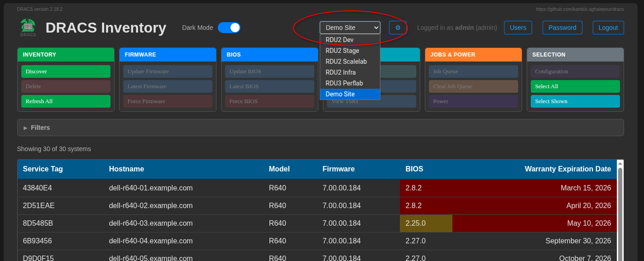Open the GitHub dracs repository link
This screenshot has width=644, height=261.
pos(580,9)
